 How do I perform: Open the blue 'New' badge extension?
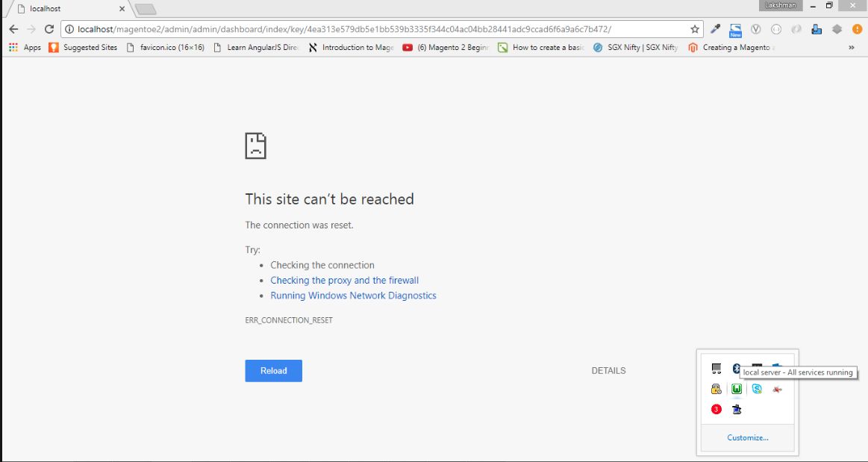(x=735, y=30)
